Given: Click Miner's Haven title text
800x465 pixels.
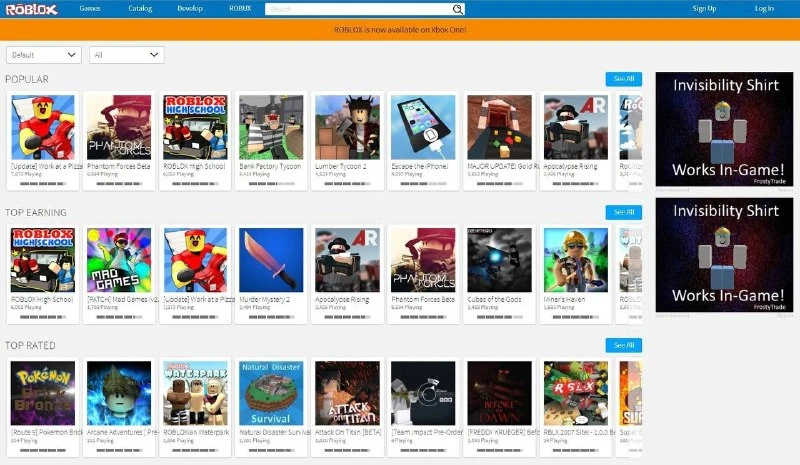Looking at the screenshot, I should coord(564,300).
